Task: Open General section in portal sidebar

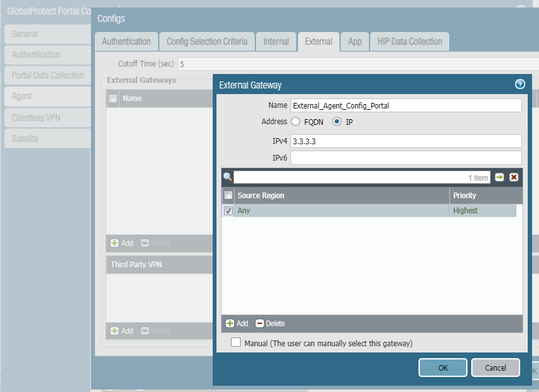Action: 48,34
